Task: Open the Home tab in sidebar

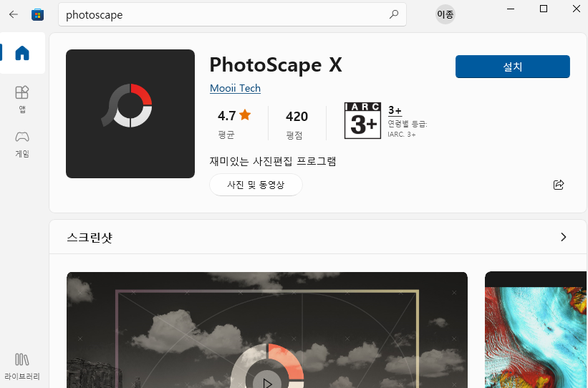Action: click(22, 53)
